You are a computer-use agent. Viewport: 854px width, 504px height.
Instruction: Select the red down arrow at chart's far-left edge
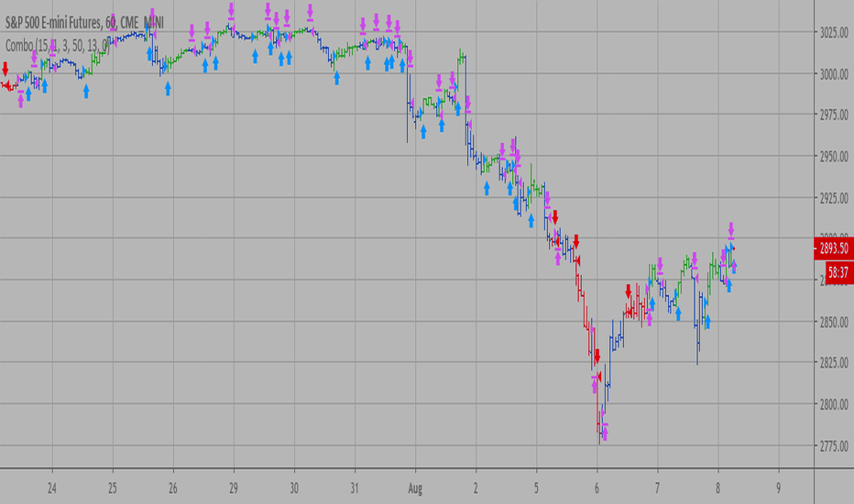[x=5, y=69]
